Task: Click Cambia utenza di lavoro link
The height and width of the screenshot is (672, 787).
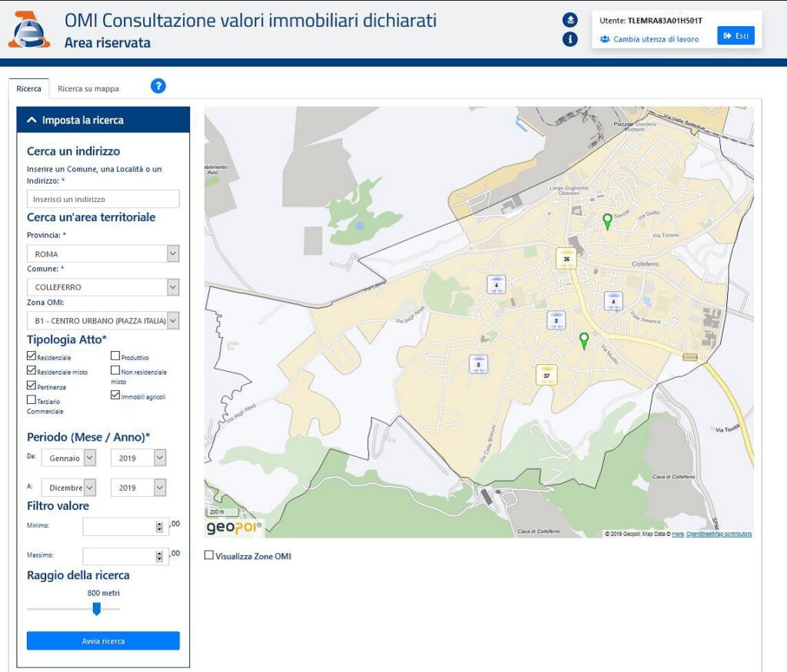Action: pos(656,39)
